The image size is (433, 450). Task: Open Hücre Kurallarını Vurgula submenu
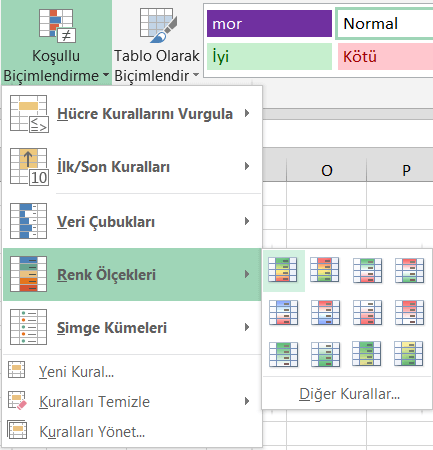[132, 114]
